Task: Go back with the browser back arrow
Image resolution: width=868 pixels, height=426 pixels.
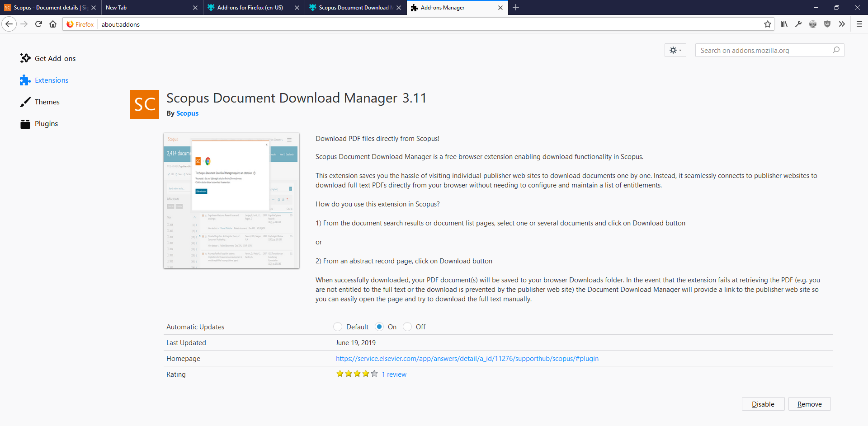Action: [x=9, y=24]
